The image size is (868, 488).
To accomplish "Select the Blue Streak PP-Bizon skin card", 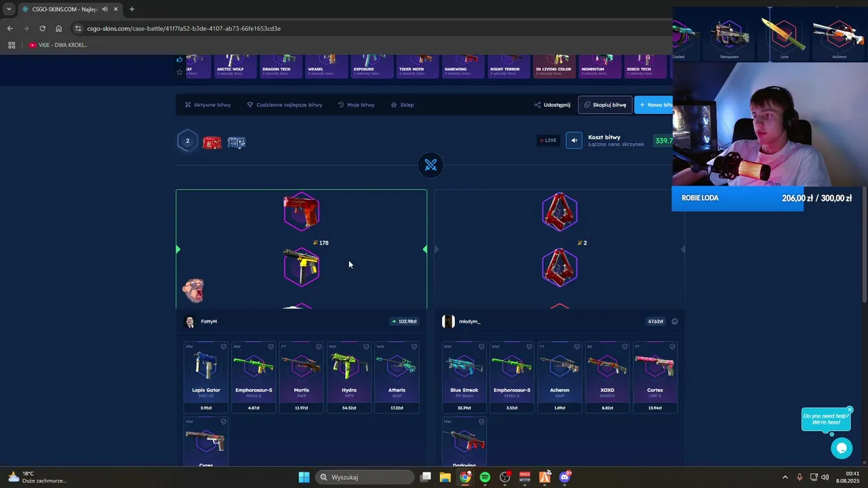I will click(465, 377).
